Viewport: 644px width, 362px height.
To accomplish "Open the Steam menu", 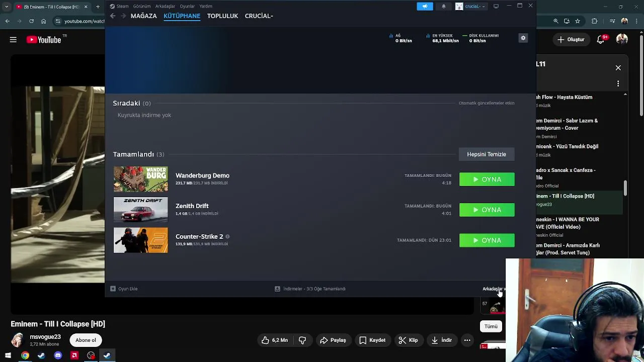I will click(119, 6).
